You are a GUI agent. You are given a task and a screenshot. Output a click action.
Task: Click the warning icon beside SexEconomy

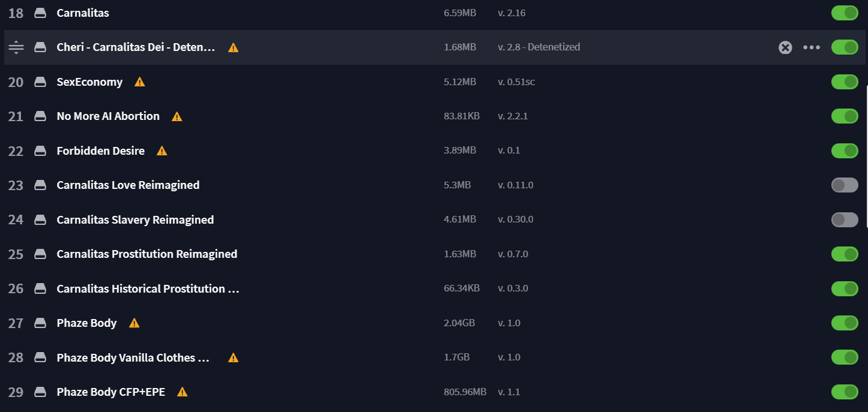click(140, 82)
